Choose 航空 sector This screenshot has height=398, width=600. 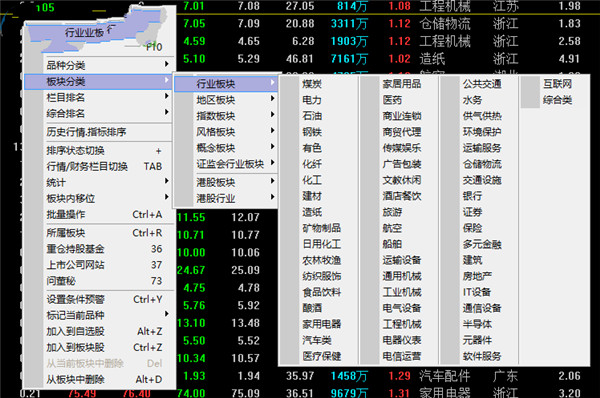392,228
